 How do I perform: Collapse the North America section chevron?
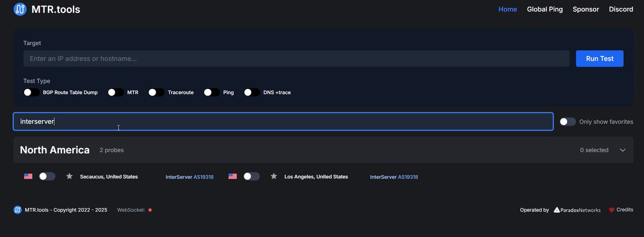pyautogui.click(x=623, y=150)
